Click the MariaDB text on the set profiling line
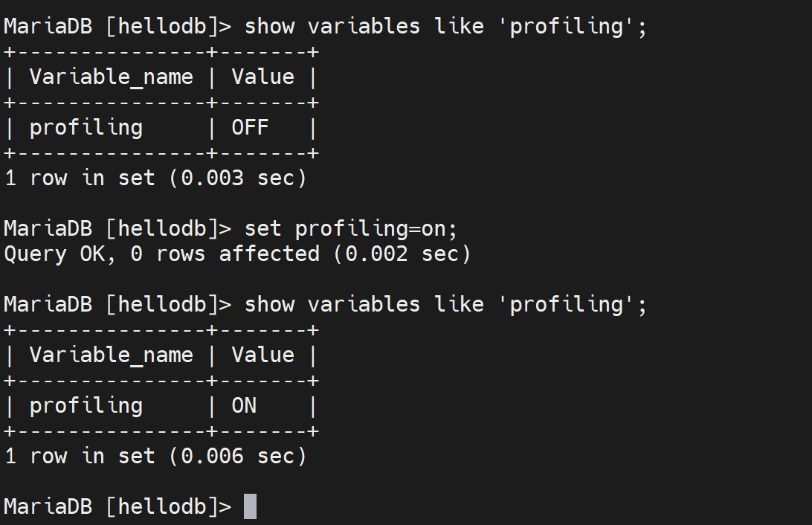Viewport: 812px width, 525px height. (x=48, y=228)
